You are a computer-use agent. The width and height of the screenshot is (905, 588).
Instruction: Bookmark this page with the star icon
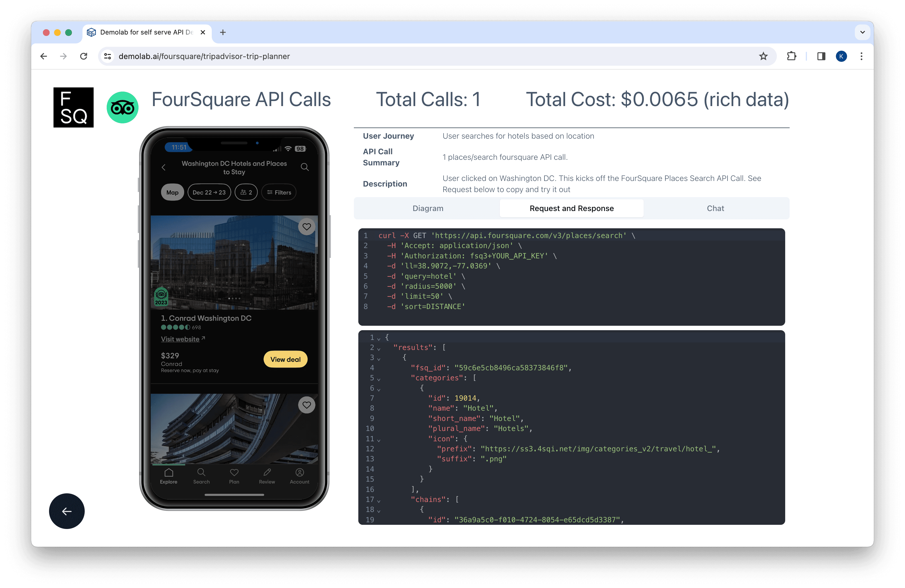(x=763, y=56)
